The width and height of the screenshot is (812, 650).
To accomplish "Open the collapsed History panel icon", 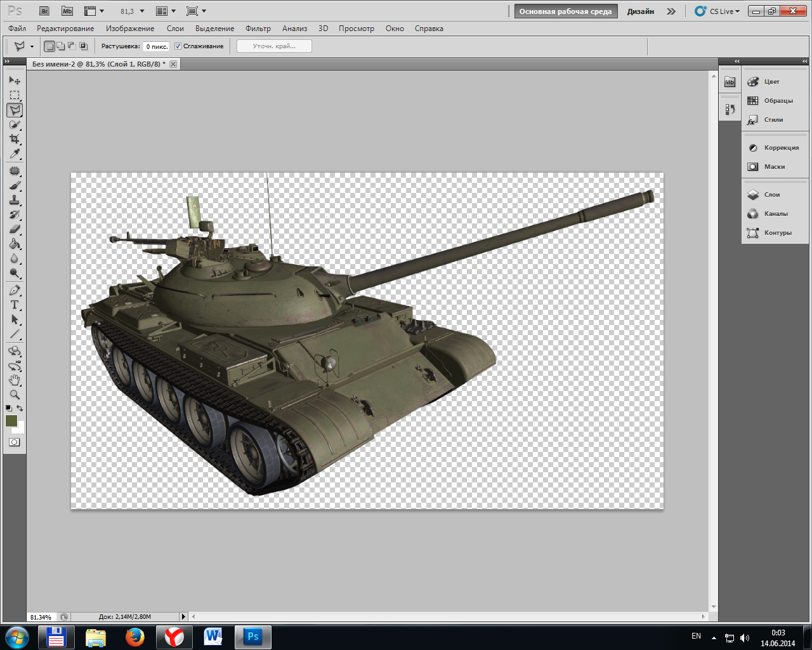I will [x=730, y=109].
